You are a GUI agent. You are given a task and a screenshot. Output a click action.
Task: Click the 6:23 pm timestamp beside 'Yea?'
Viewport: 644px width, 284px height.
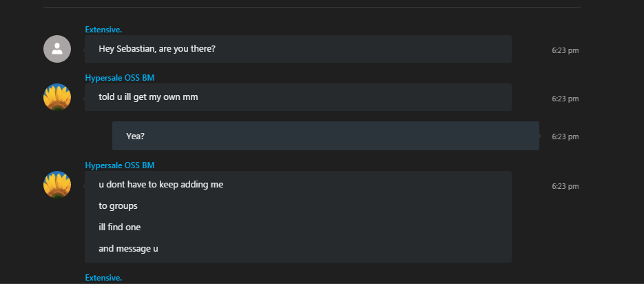565,136
